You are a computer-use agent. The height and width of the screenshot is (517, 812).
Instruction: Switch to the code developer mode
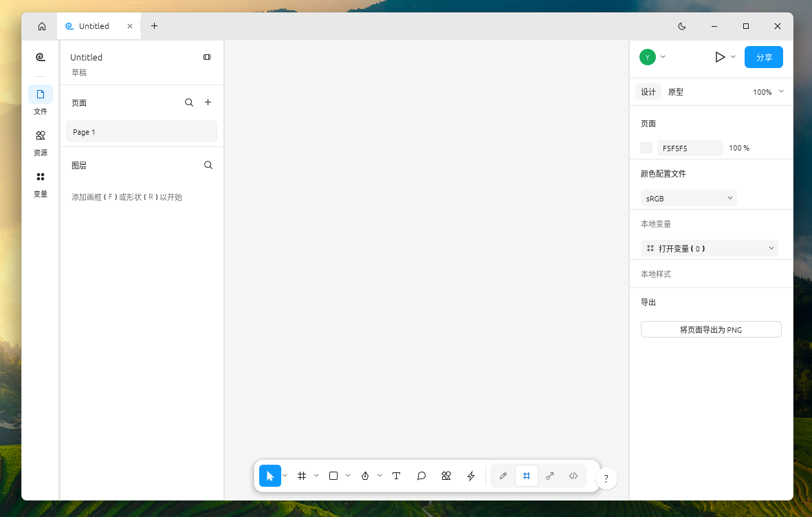tap(573, 476)
